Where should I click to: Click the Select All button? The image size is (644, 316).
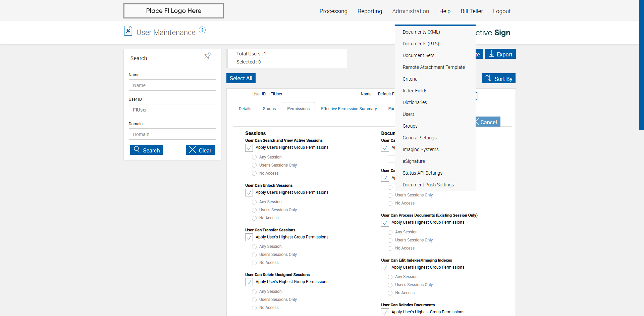[241, 78]
